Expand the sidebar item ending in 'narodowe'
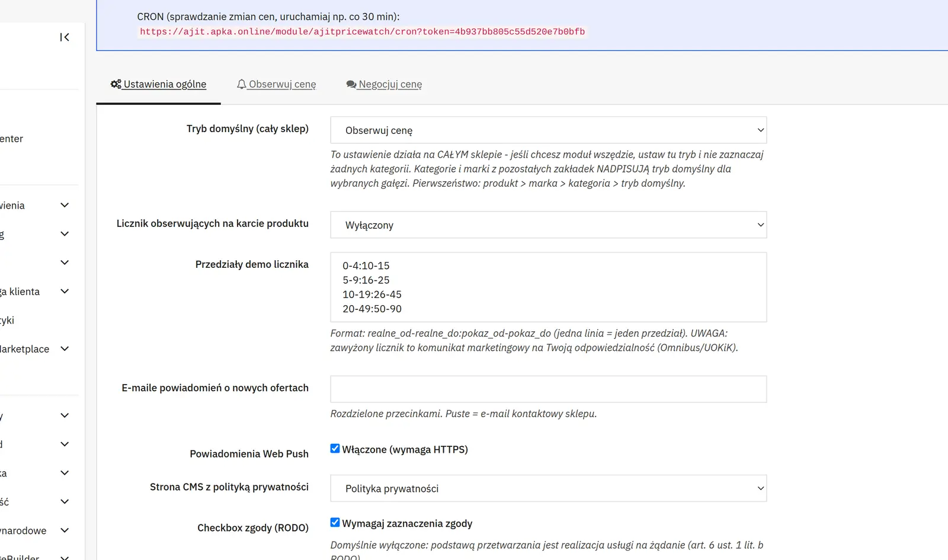948x560 pixels. coord(65,530)
